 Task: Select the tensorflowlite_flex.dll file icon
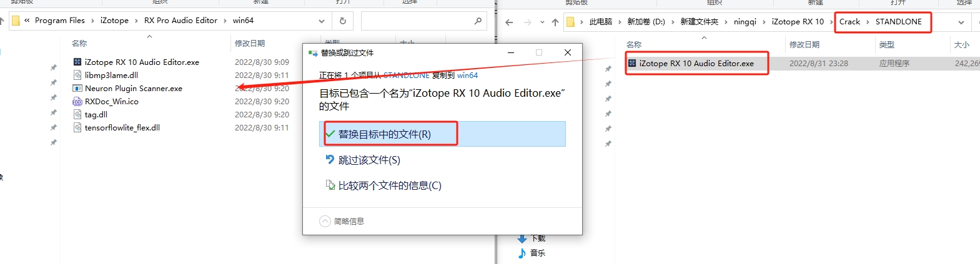click(77, 128)
